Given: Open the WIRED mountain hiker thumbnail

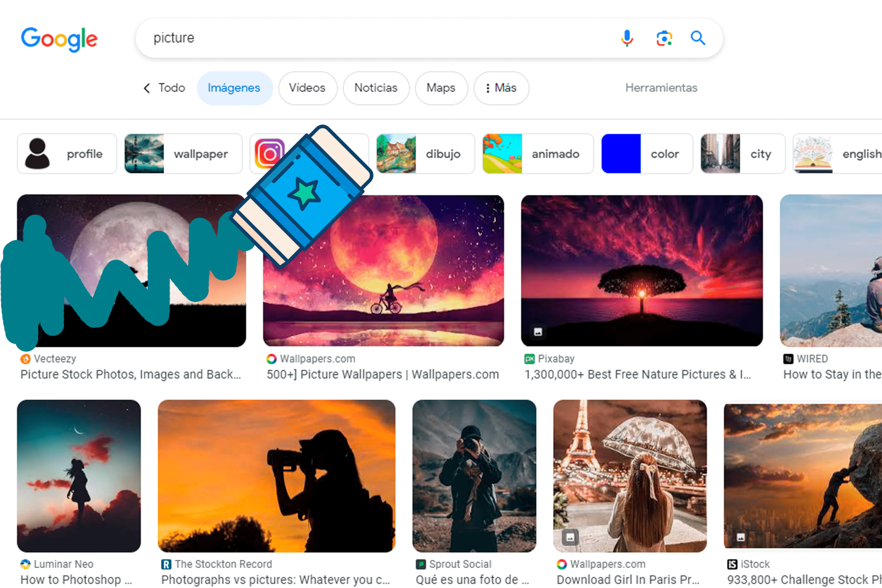Looking at the screenshot, I should tap(831, 271).
